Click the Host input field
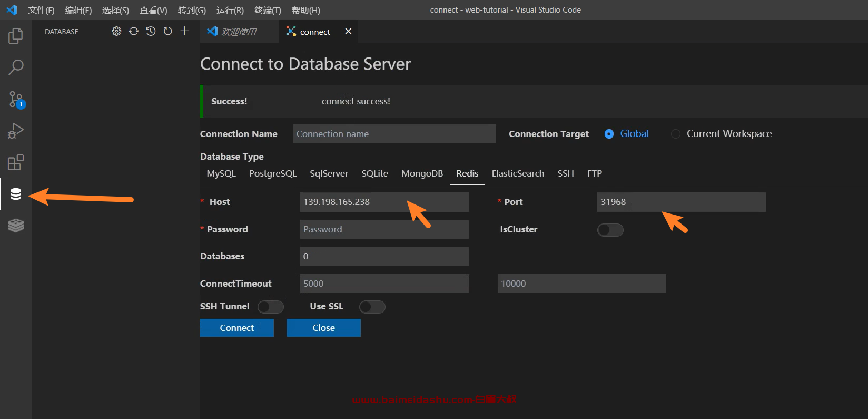868x419 pixels. pos(384,202)
